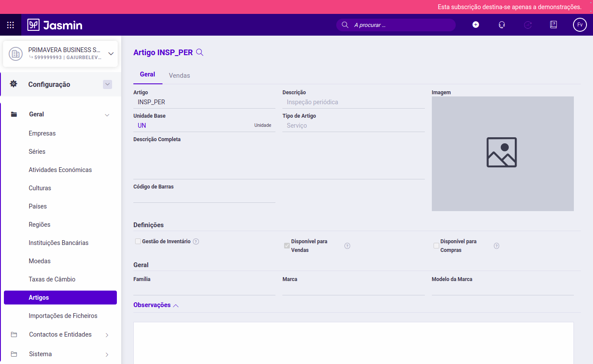This screenshot has width=593, height=364.
Task: Click the Jasmin logo in header
Action: (55, 25)
